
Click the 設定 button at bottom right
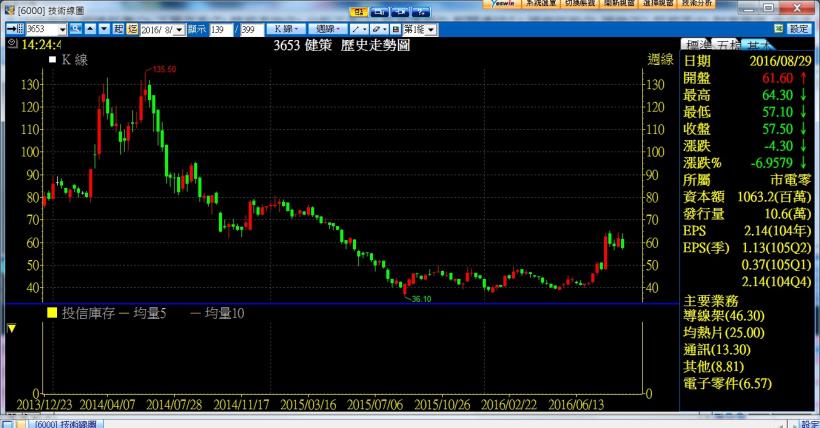tap(810, 424)
